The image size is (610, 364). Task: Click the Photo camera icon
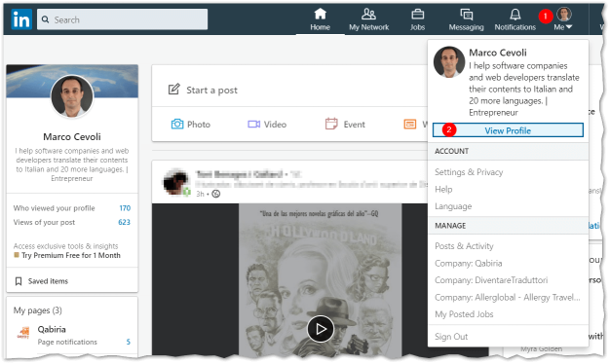coord(177,125)
